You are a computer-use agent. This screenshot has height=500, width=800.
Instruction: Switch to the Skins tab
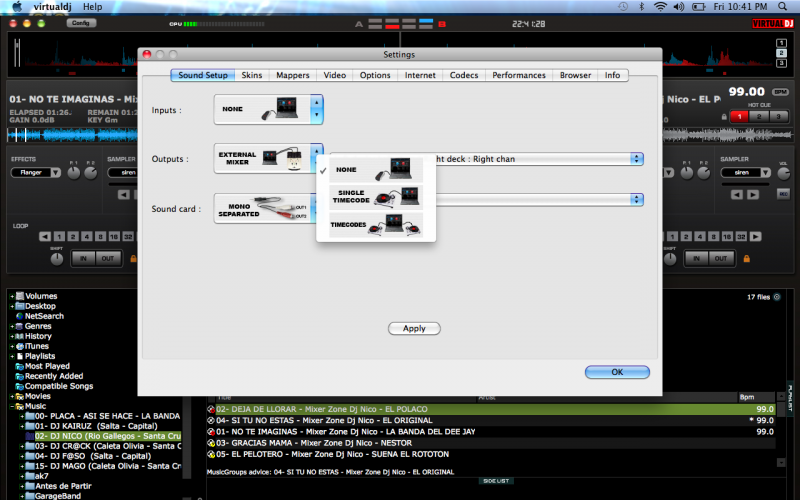tap(252, 75)
